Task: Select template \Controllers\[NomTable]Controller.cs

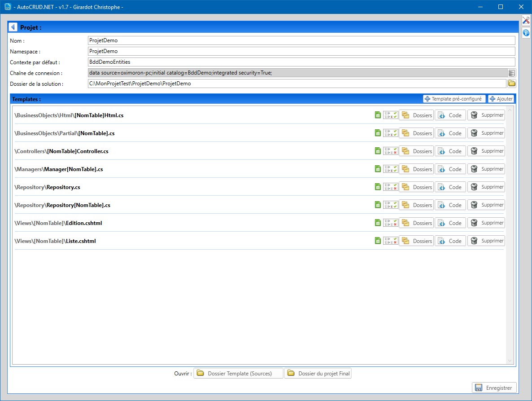Action: coord(61,151)
